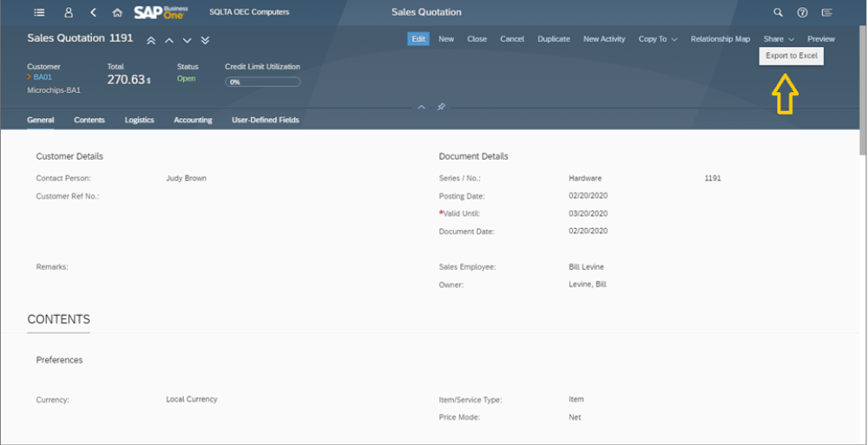This screenshot has height=445, width=868.
Task: Open the user profile icon
Action: tap(68, 12)
